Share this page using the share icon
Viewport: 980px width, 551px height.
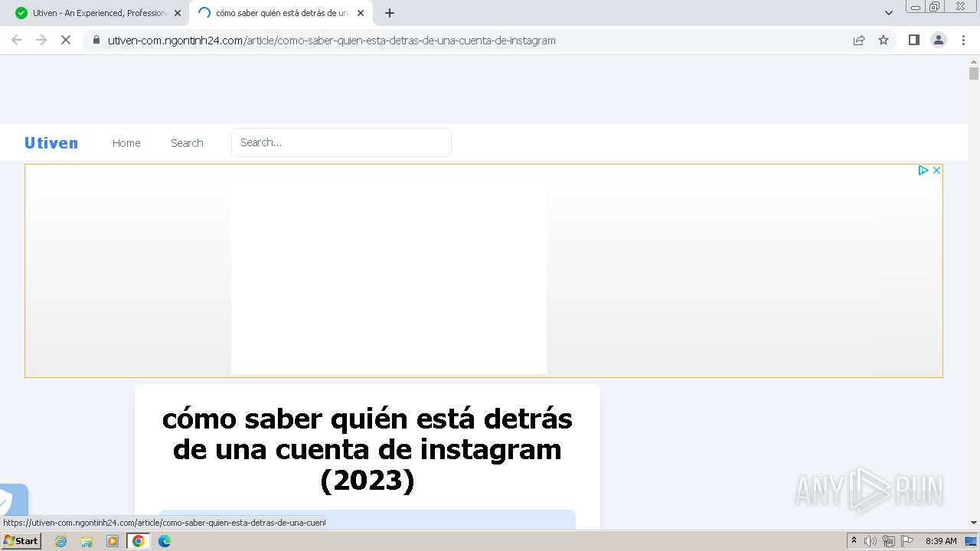click(x=859, y=40)
